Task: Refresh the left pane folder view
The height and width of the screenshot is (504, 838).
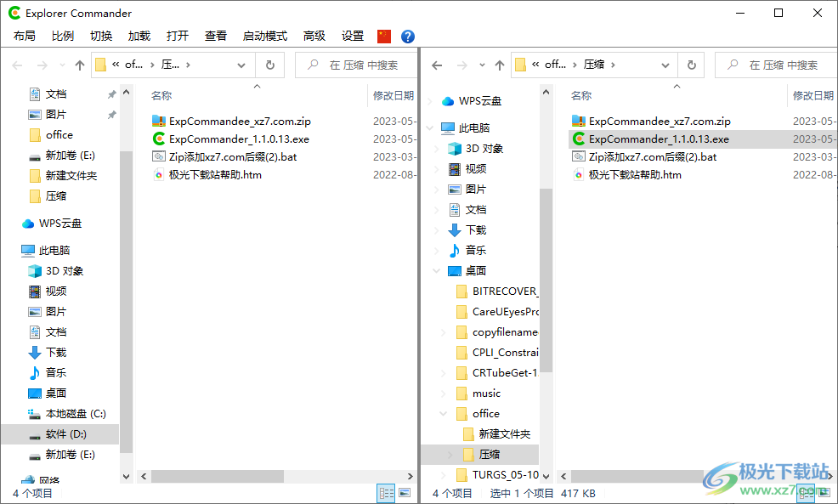Action: point(270,65)
